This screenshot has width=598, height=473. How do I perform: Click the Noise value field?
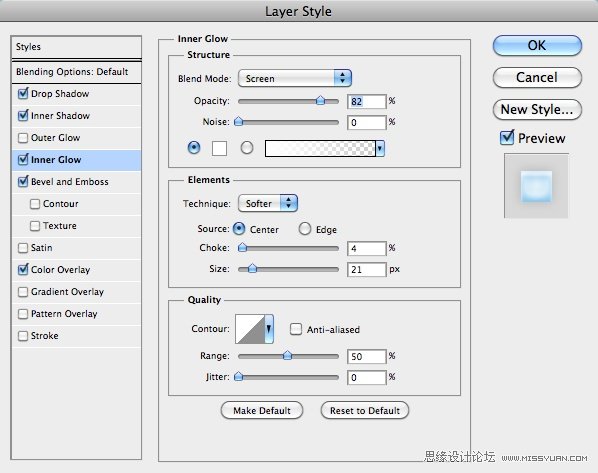coord(367,122)
